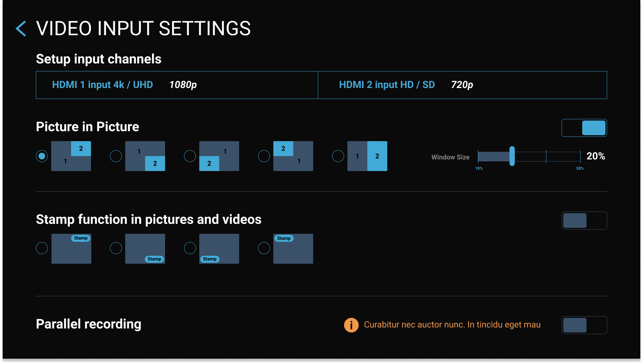643x364 pixels.
Task: Choose the bottom-left Stamp position thumbnail
Action: pos(219,249)
